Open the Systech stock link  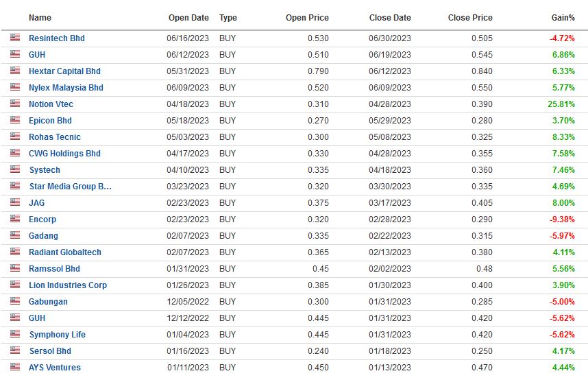pos(45,170)
